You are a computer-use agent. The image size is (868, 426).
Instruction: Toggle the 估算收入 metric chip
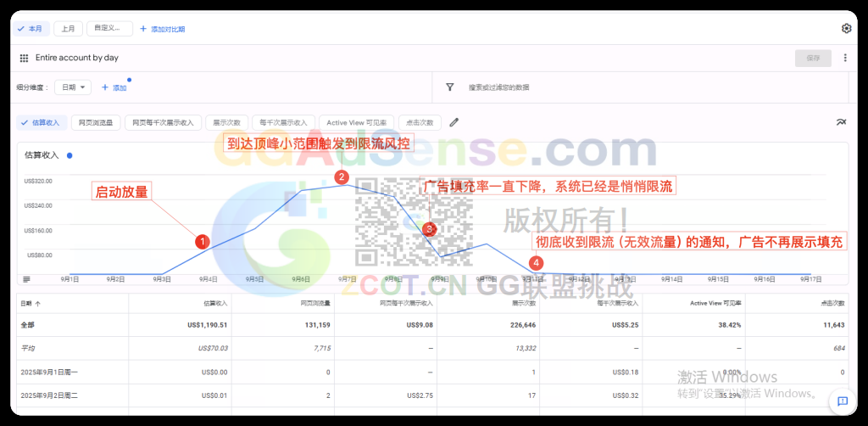point(42,122)
